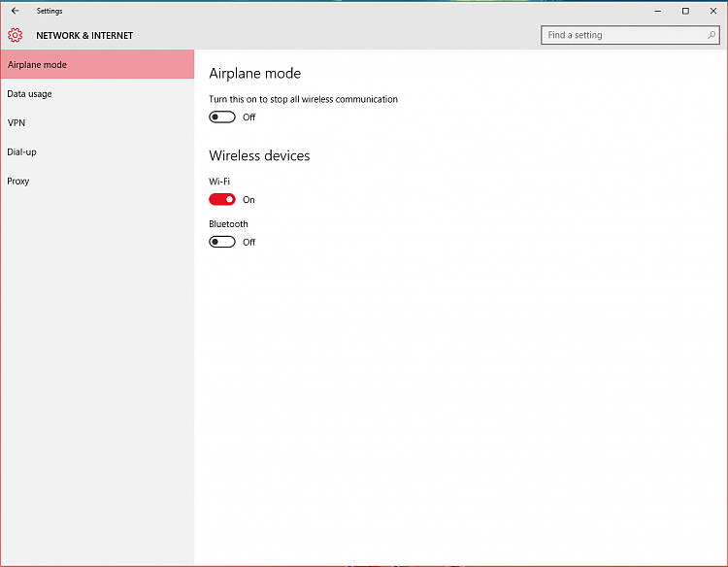This screenshot has width=728, height=567.
Task: Close the Settings window
Action: [x=713, y=11]
